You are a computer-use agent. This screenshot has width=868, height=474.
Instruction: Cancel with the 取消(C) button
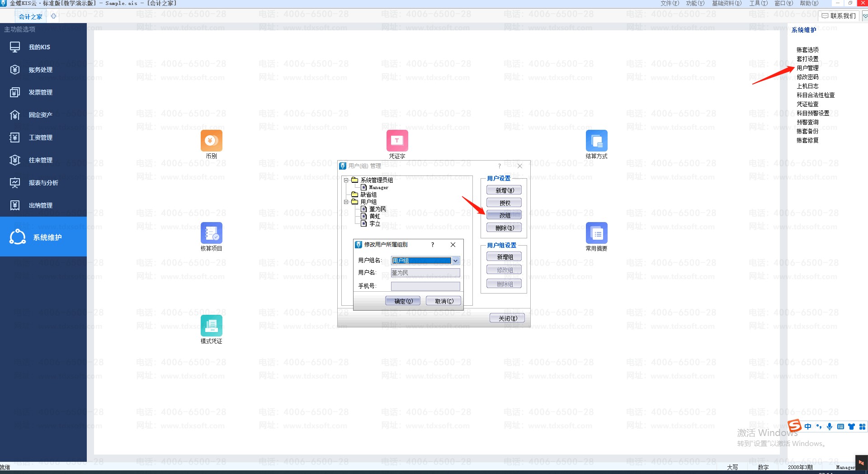pos(443,301)
